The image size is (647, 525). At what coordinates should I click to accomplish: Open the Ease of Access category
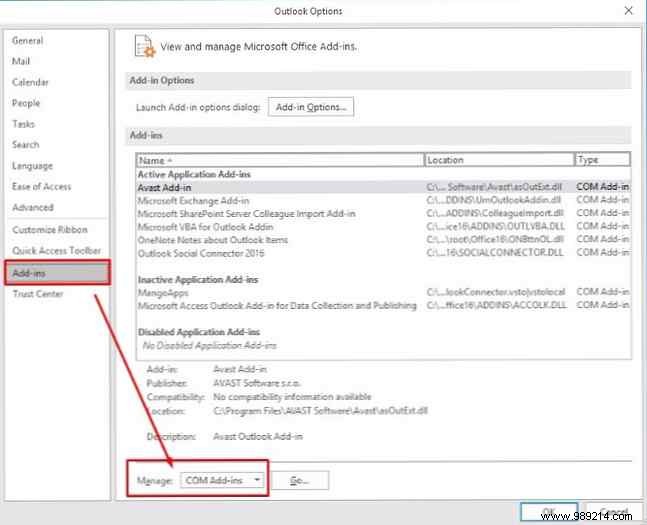point(40,187)
